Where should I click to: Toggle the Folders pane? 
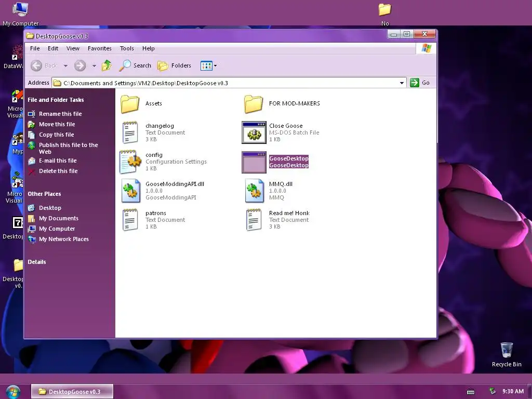click(175, 65)
